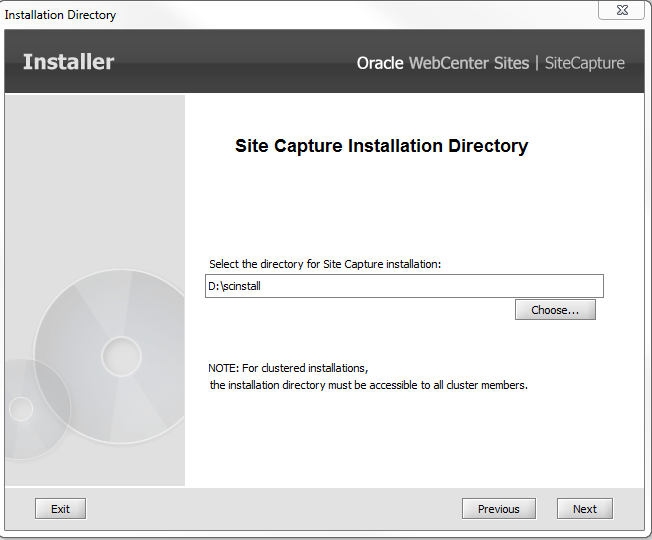Click the 'Select the directory for Site Capture installation:' label

(325, 264)
